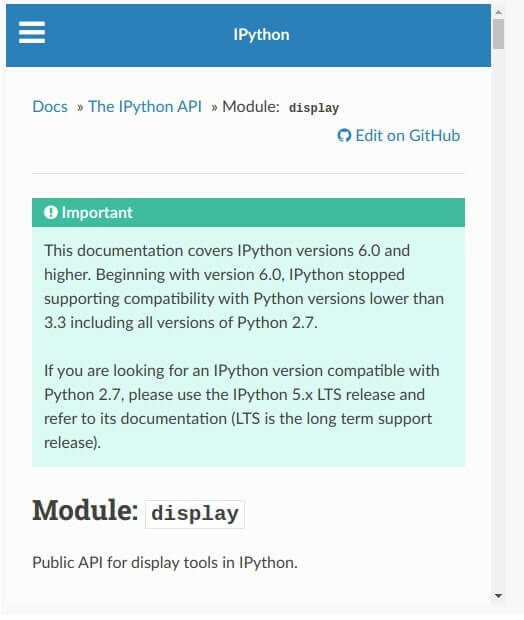524x620 pixels.
Task: Click the vertical scrollbar thumb
Action: point(498,34)
